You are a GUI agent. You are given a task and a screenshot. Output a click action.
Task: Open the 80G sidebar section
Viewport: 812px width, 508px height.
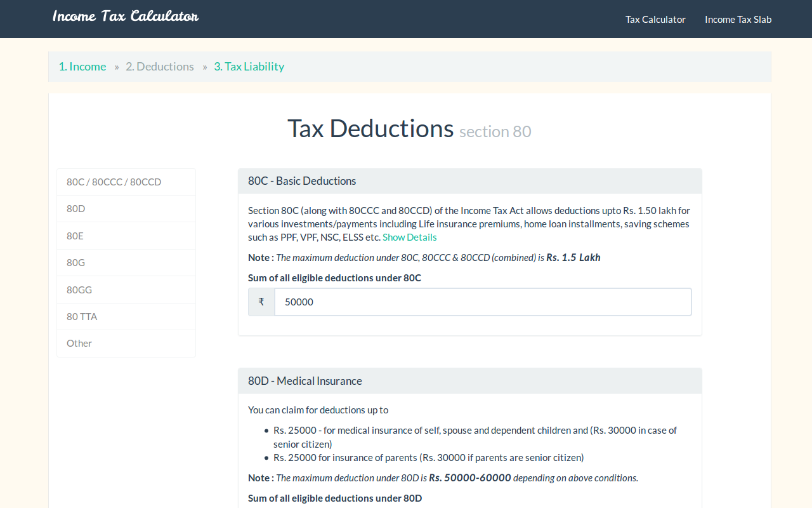click(x=75, y=263)
